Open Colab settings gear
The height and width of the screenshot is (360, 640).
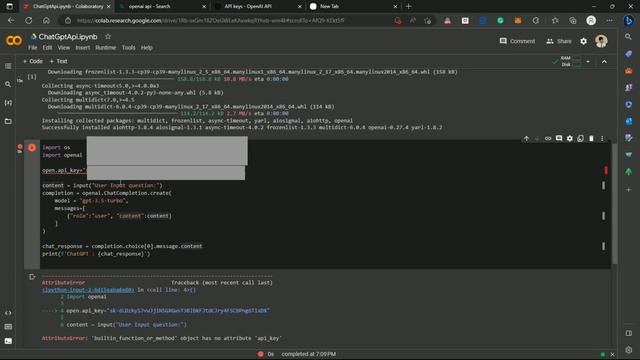(x=584, y=41)
